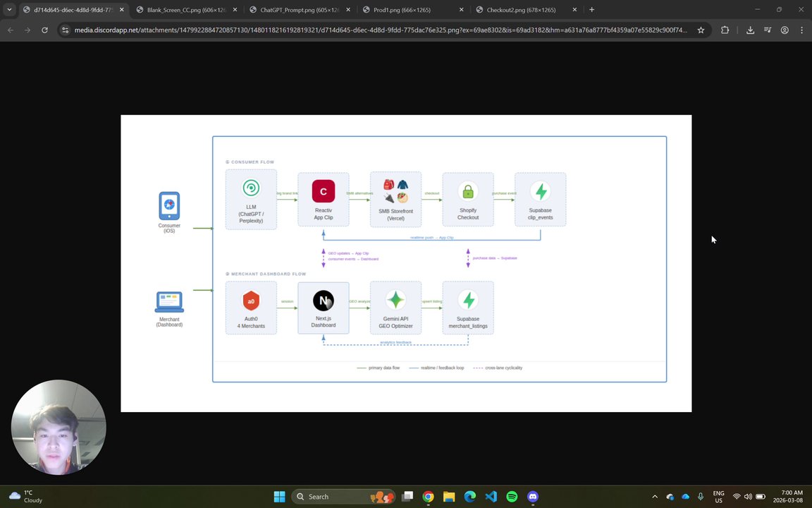The image size is (812, 508).
Task: Open the Chrome extensions puzzle icon
Action: pos(725,30)
